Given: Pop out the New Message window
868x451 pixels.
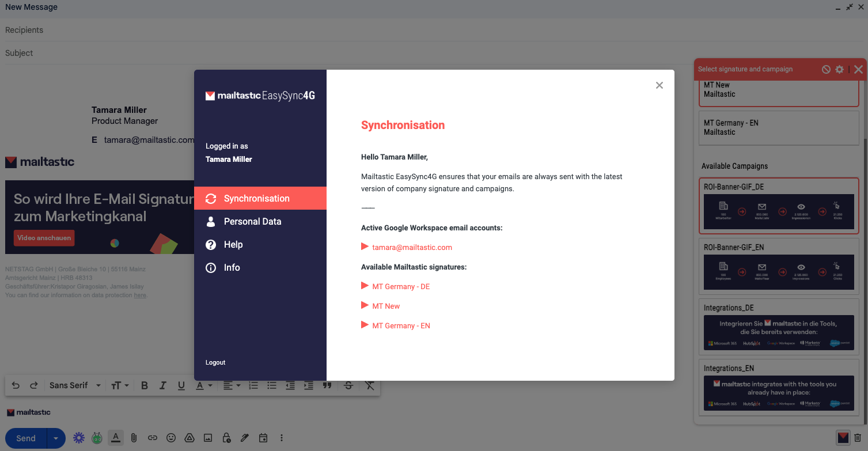Looking at the screenshot, I should pyautogui.click(x=850, y=7).
